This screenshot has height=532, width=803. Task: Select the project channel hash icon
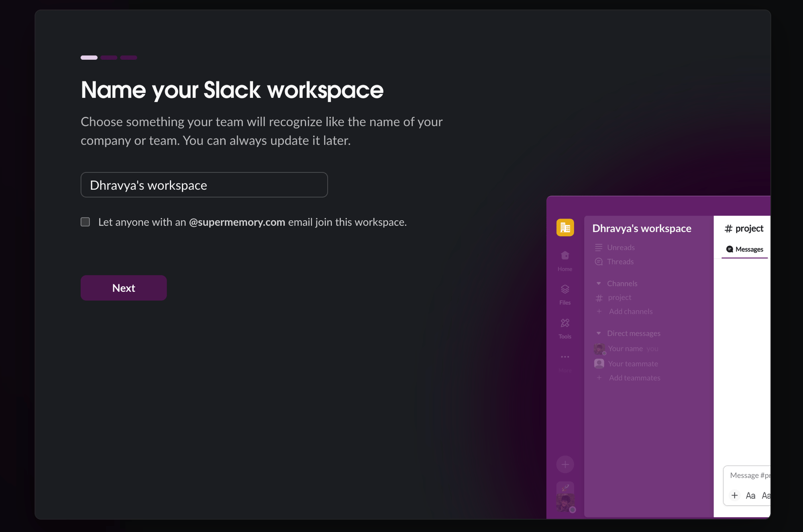[x=599, y=298]
